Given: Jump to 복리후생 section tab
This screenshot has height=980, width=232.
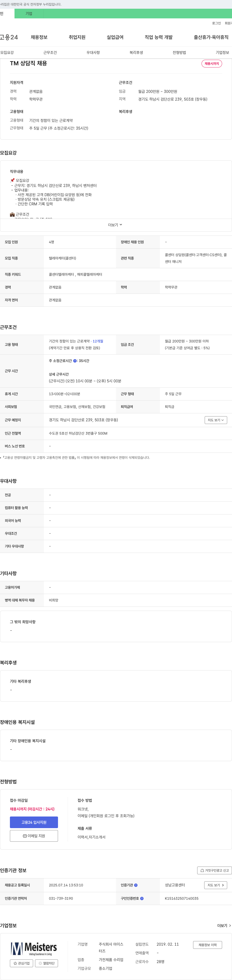Looking at the screenshot, I should [x=136, y=52].
